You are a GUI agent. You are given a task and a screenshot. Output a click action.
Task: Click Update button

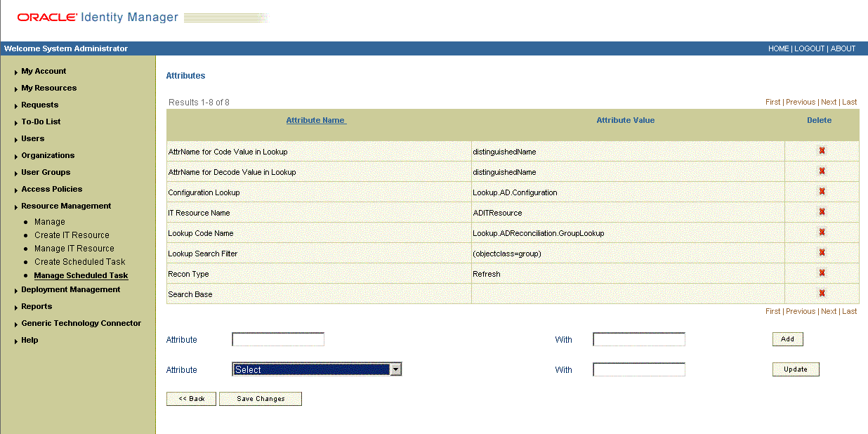click(x=796, y=369)
